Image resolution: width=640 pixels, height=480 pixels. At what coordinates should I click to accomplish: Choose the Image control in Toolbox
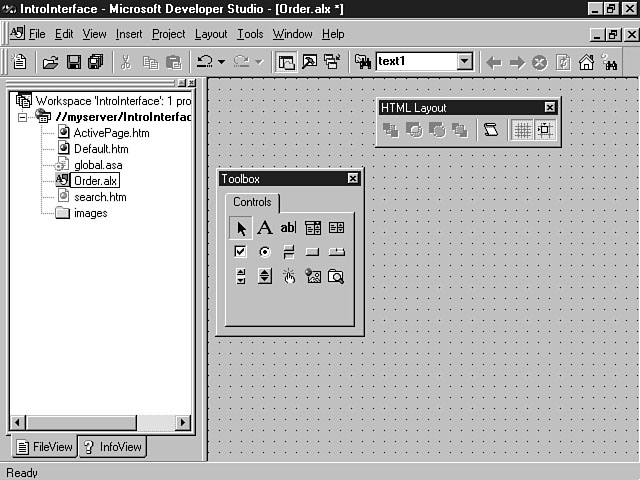pos(313,276)
